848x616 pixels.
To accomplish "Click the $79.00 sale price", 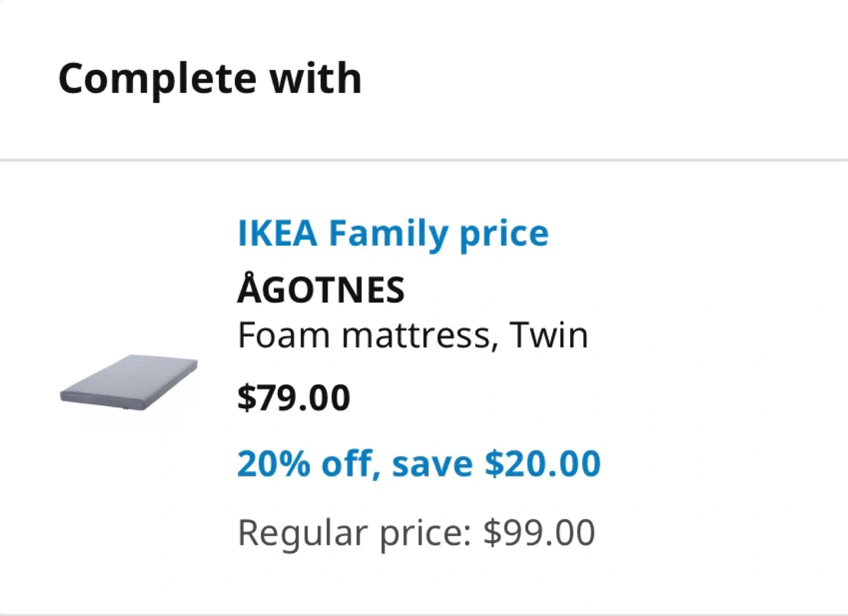I will 293,398.
